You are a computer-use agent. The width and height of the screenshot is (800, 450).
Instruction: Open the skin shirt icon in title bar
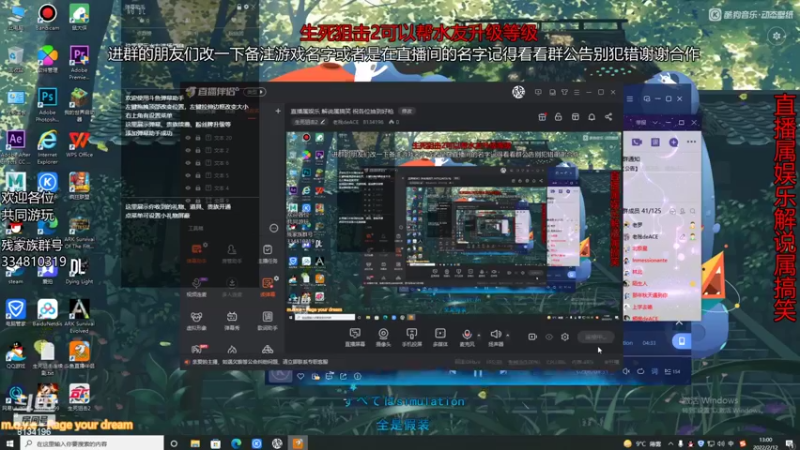coord(564,92)
